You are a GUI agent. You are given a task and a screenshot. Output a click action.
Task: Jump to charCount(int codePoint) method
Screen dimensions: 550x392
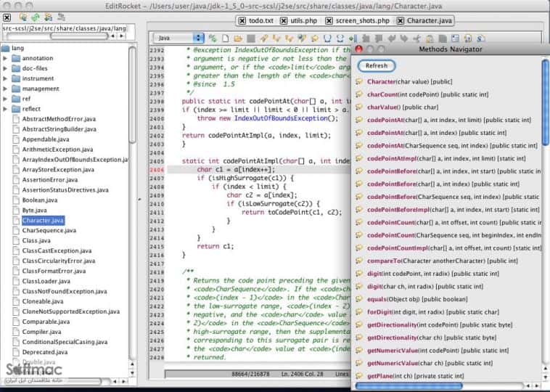(x=427, y=94)
